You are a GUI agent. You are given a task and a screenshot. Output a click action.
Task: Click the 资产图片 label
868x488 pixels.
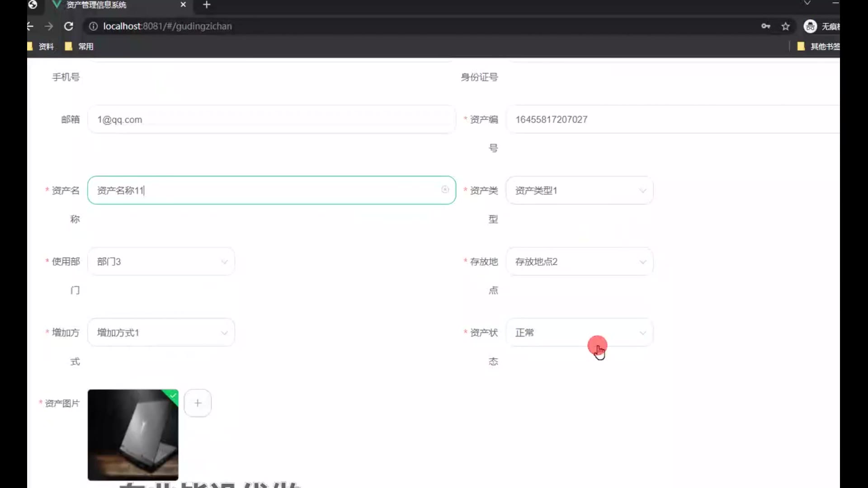[x=62, y=403]
